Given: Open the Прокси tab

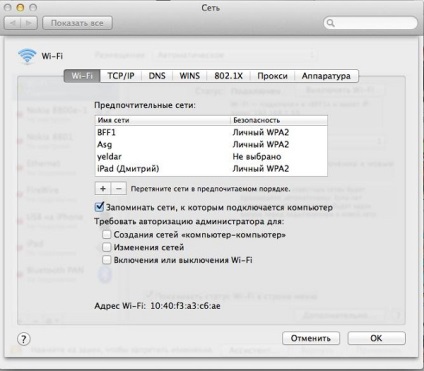Looking at the screenshot, I should click(272, 76).
